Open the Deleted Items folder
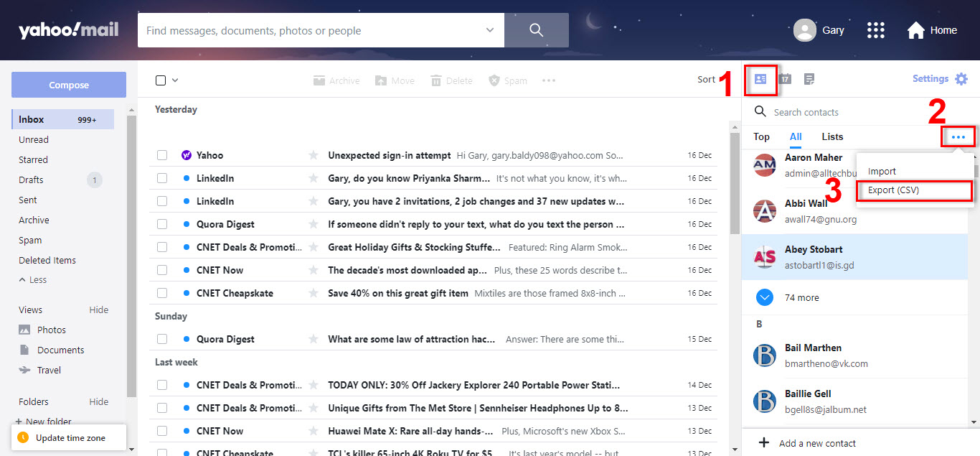 47,260
